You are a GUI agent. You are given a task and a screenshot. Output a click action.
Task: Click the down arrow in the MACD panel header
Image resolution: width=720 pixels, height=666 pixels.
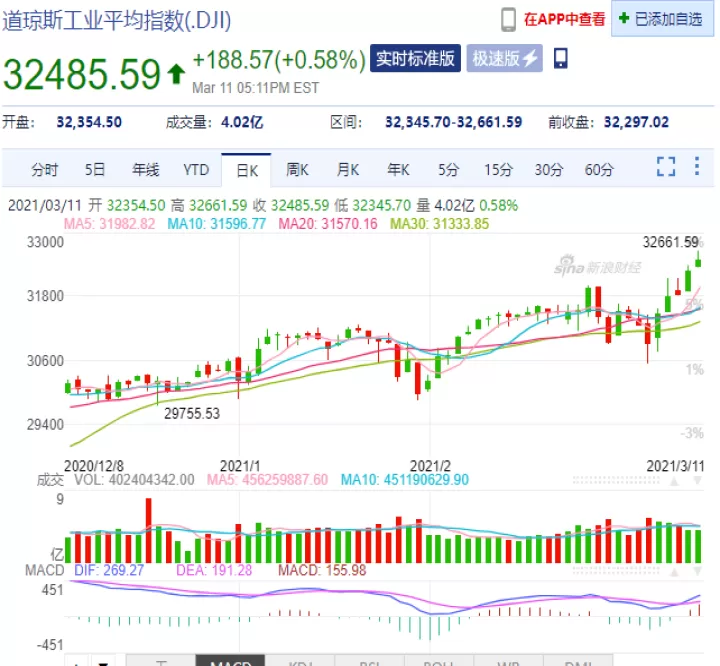698,572
